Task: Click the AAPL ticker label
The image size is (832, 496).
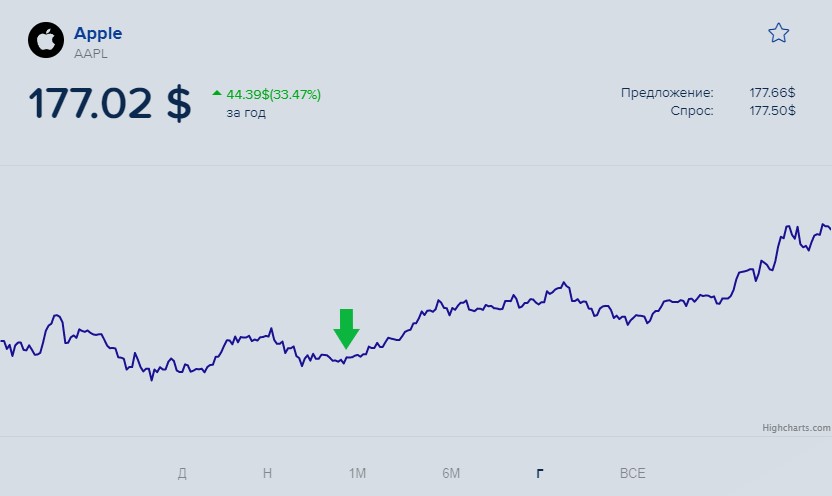Action: pyautogui.click(x=91, y=54)
